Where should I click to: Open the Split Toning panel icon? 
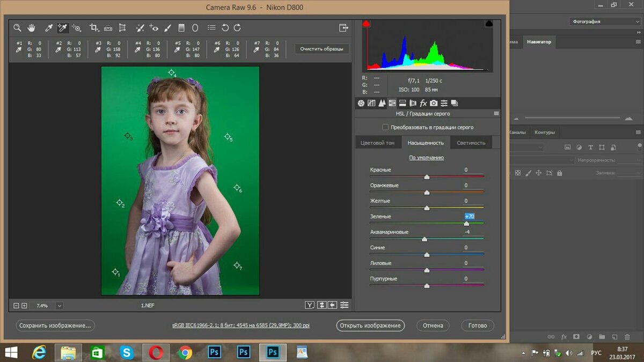[402, 103]
